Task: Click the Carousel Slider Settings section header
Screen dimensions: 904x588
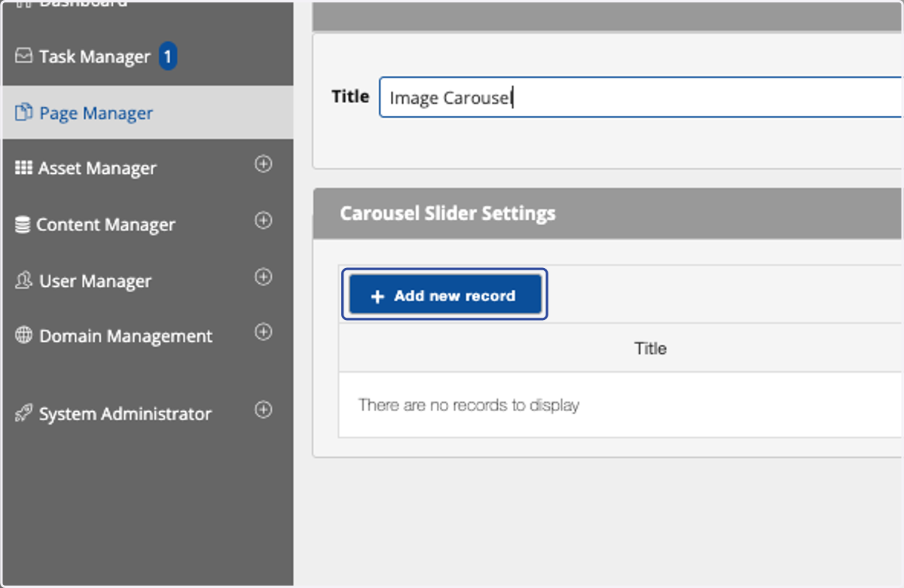Action: [x=609, y=213]
